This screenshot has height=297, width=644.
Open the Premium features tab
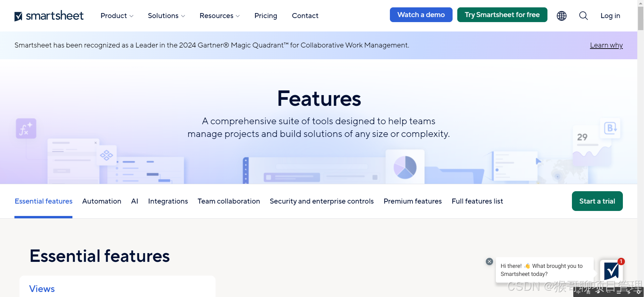413,201
